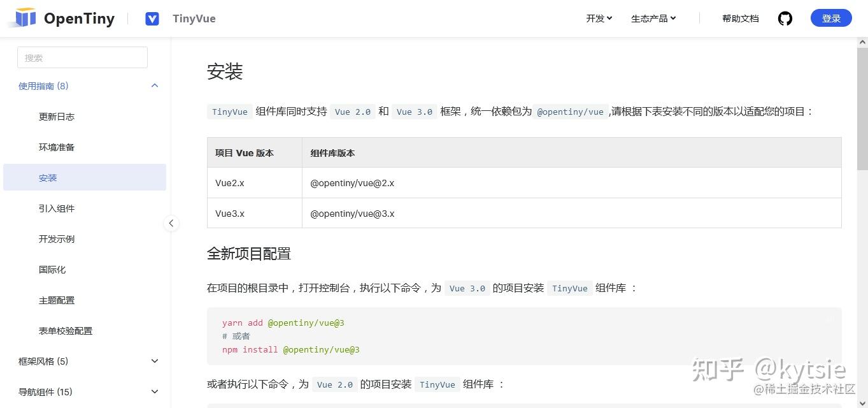Open the 表单校验配置 page
The height and width of the screenshot is (408, 868).
[66, 331]
